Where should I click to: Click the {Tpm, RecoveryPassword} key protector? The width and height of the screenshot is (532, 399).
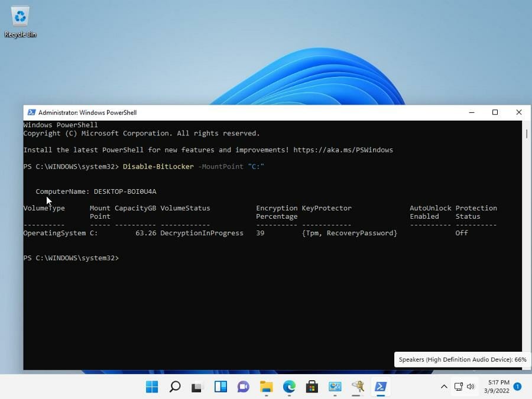tap(349, 233)
